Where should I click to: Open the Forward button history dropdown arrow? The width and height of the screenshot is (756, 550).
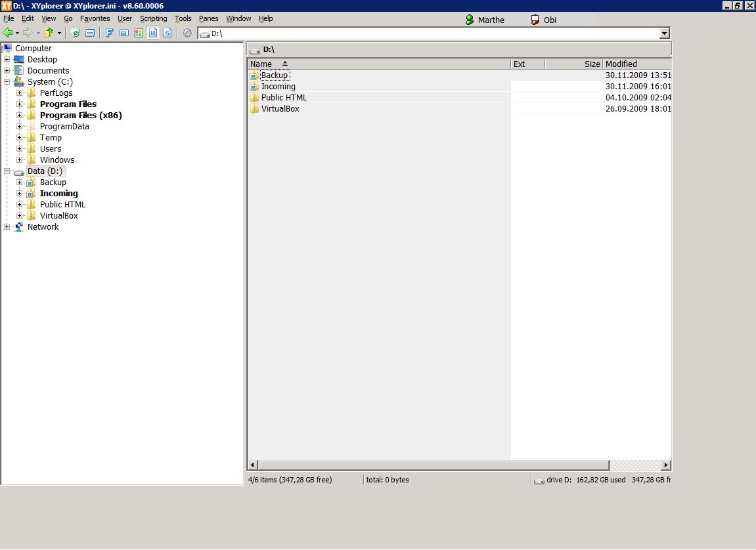(x=38, y=33)
